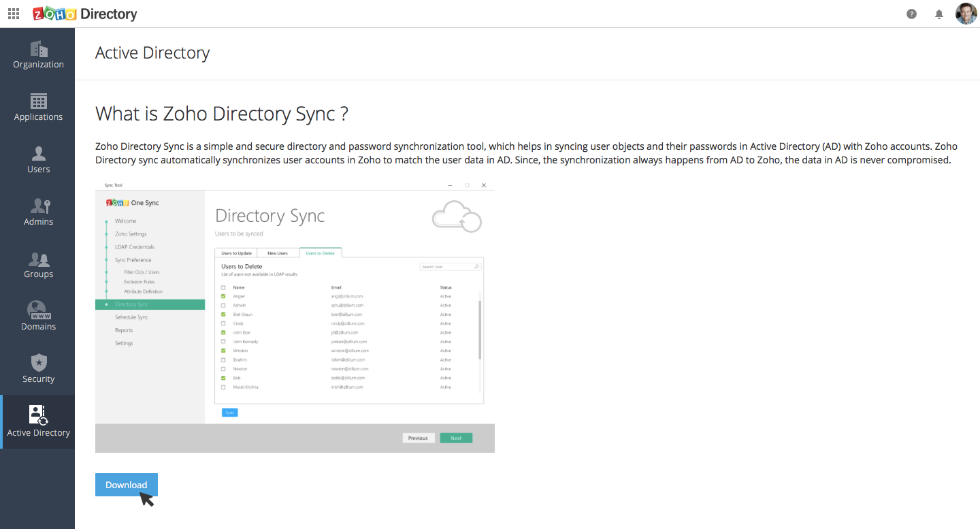Click the 'Active Directory' page title
980x529 pixels.
(152, 53)
